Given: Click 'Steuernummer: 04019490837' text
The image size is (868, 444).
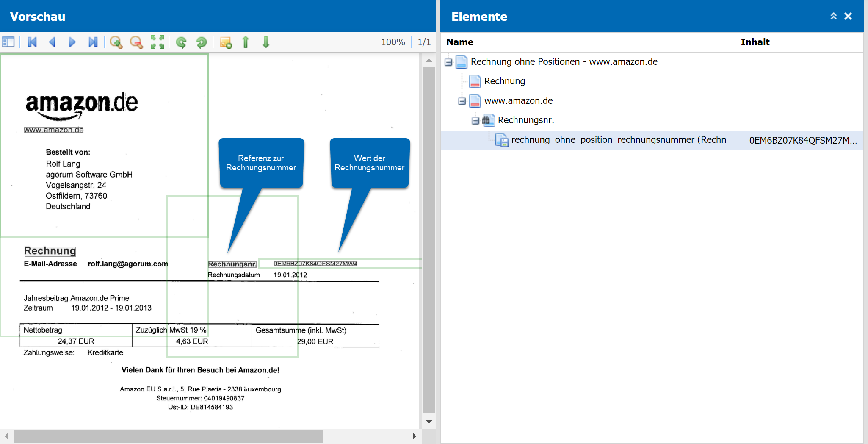Looking at the screenshot, I should (x=200, y=398).
